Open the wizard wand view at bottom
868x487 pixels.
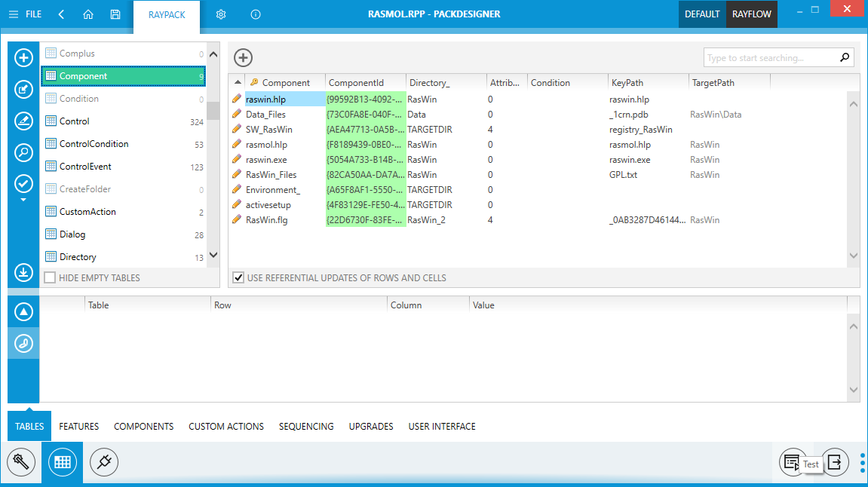pos(21,461)
